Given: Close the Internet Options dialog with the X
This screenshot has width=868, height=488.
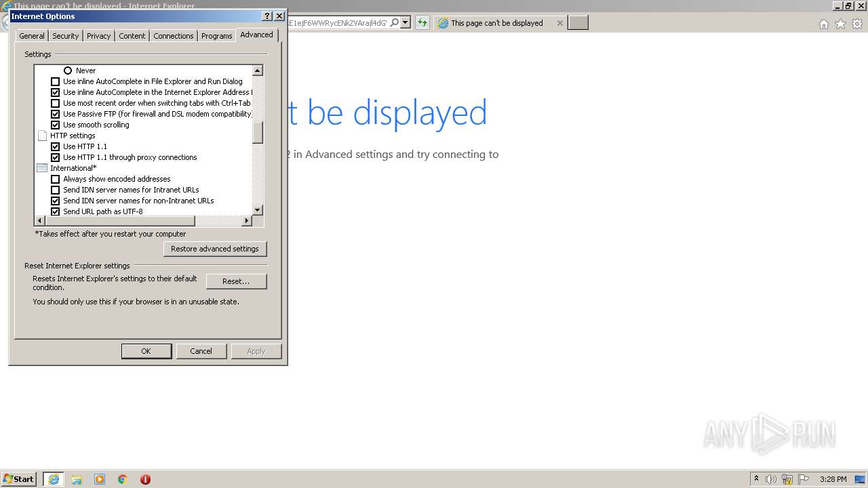Looking at the screenshot, I should pyautogui.click(x=279, y=16).
